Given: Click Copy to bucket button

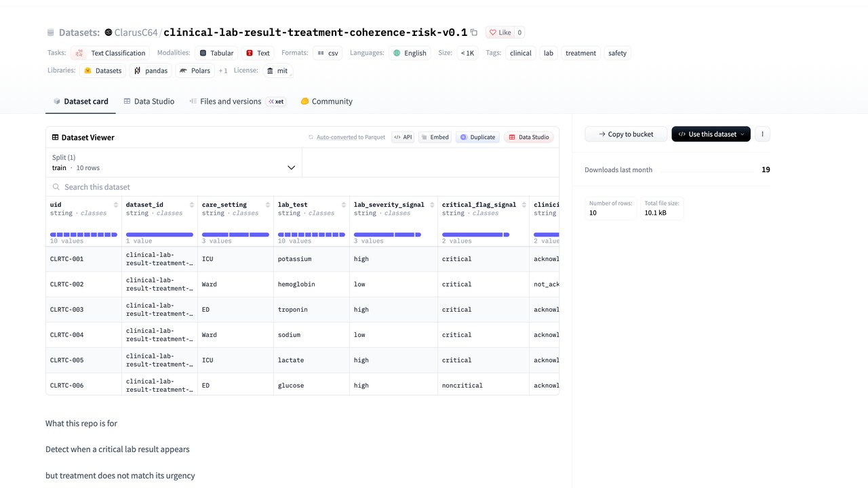Looking at the screenshot, I should (x=626, y=134).
